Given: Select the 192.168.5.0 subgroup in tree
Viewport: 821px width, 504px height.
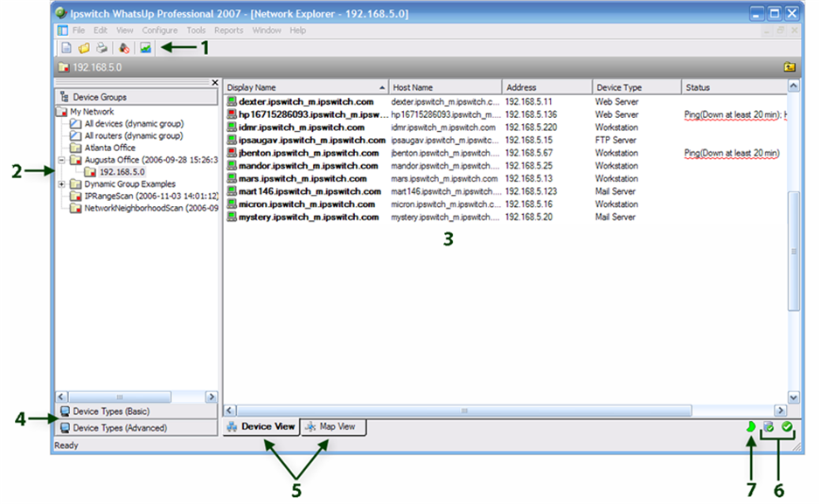Looking at the screenshot, I should [x=122, y=172].
